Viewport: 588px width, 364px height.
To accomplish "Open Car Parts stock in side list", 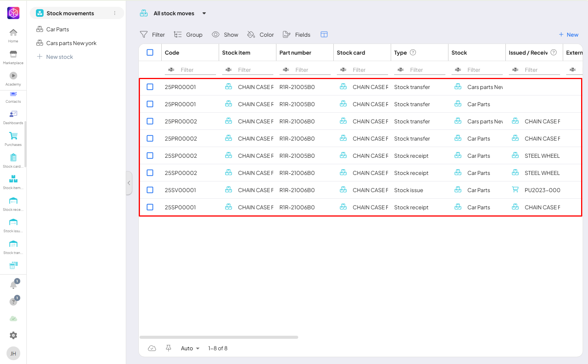I will click(x=57, y=29).
